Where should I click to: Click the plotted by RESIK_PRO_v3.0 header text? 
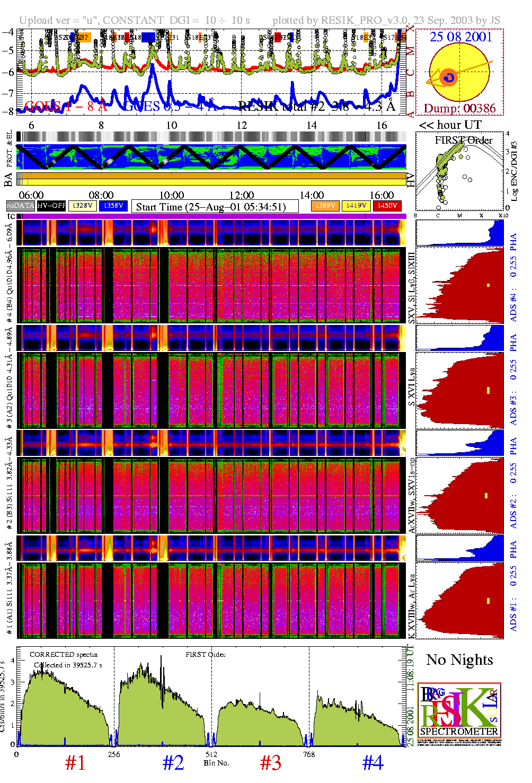click(386, 20)
